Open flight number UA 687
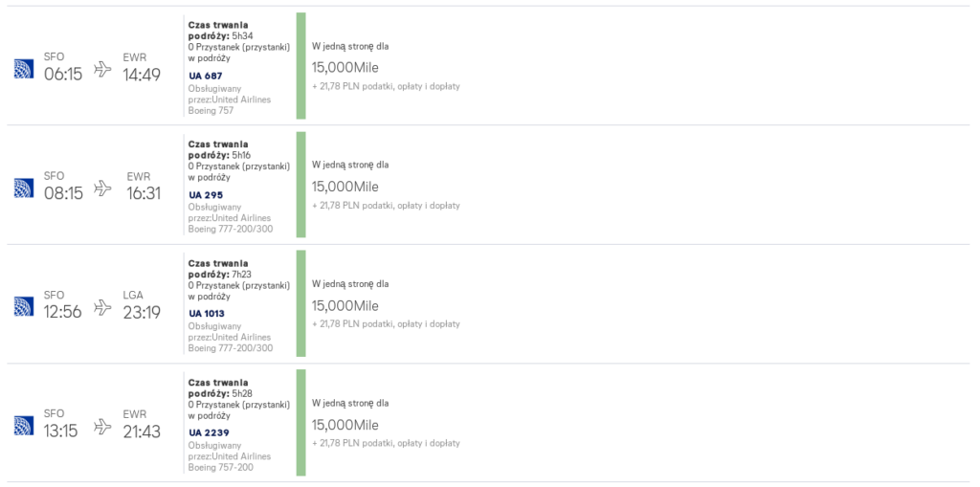Viewport: 980px width, 487px height. (206, 76)
